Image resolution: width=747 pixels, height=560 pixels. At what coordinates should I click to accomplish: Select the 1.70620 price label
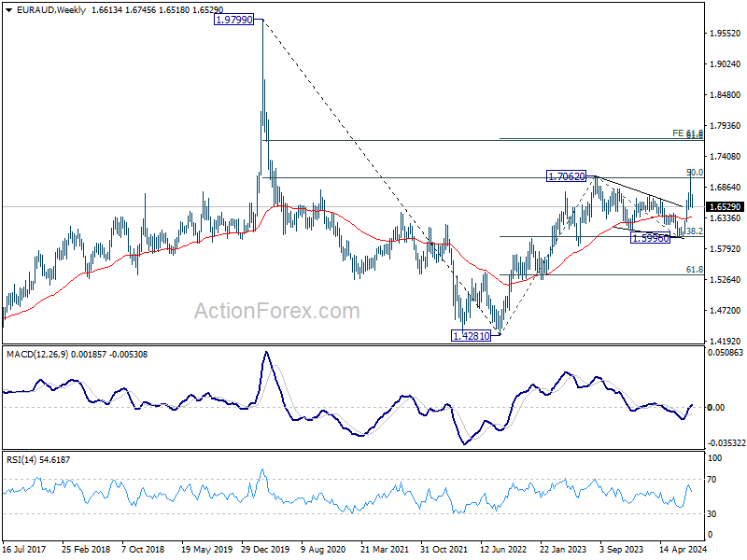(566, 176)
